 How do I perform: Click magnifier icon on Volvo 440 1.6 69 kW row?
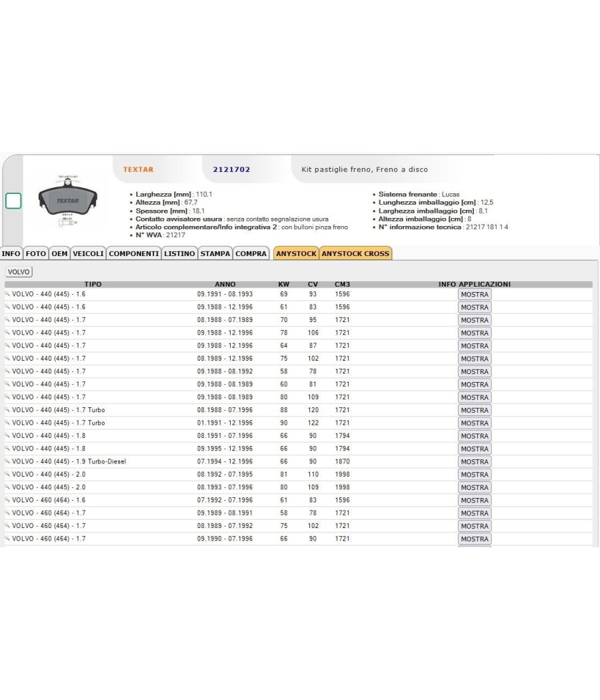(7, 294)
